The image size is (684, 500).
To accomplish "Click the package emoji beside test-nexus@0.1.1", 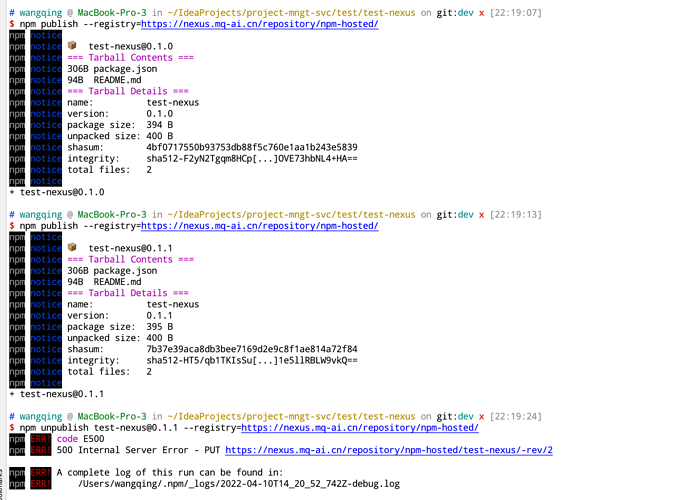I will click(72, 247).
